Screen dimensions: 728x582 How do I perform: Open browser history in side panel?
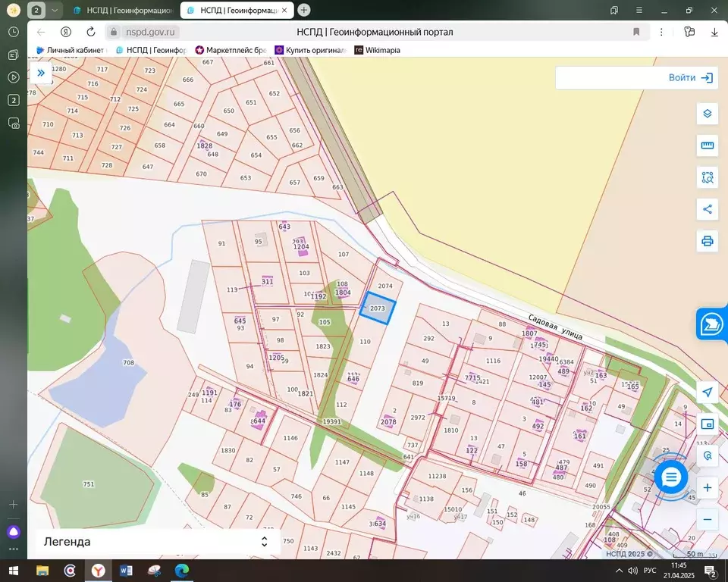point(14,32)
